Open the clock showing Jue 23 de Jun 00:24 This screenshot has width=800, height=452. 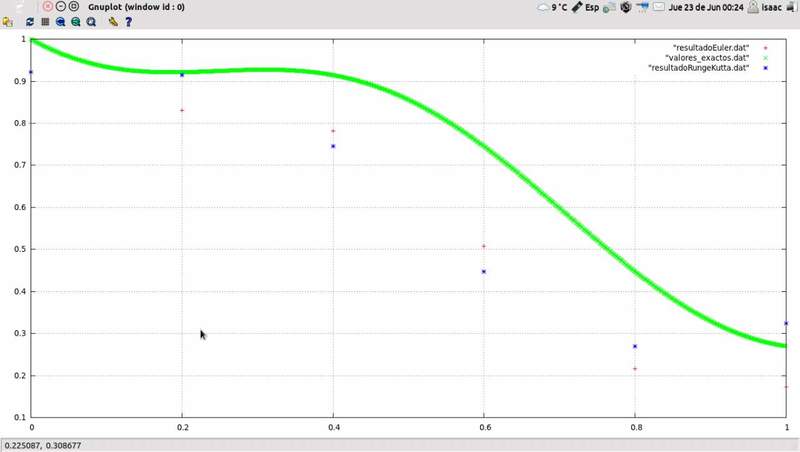tap(706, 7)
